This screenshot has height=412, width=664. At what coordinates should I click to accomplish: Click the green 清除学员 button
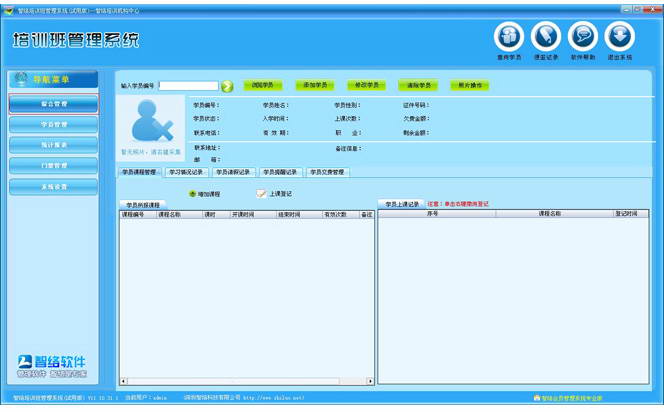pyautogui.click(x=418, y=85)
